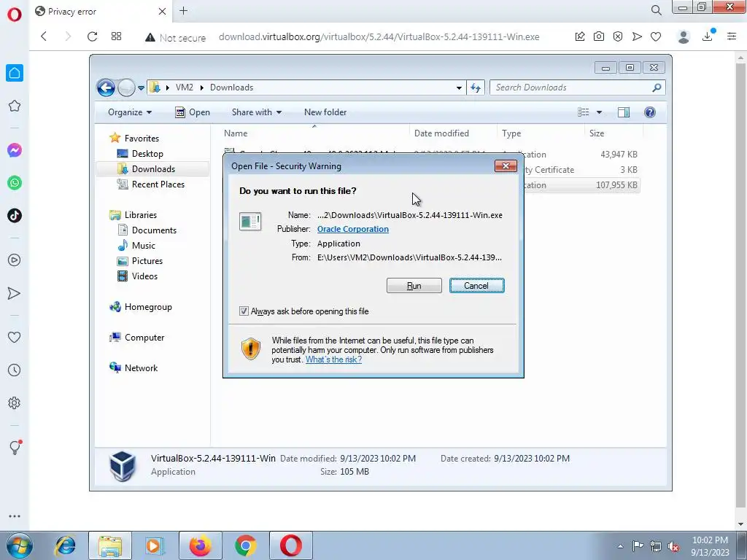The height and width of the screenshot is (560, 747).
Task: Click Not secure site warning badge
Action: [x=176, y=37]
